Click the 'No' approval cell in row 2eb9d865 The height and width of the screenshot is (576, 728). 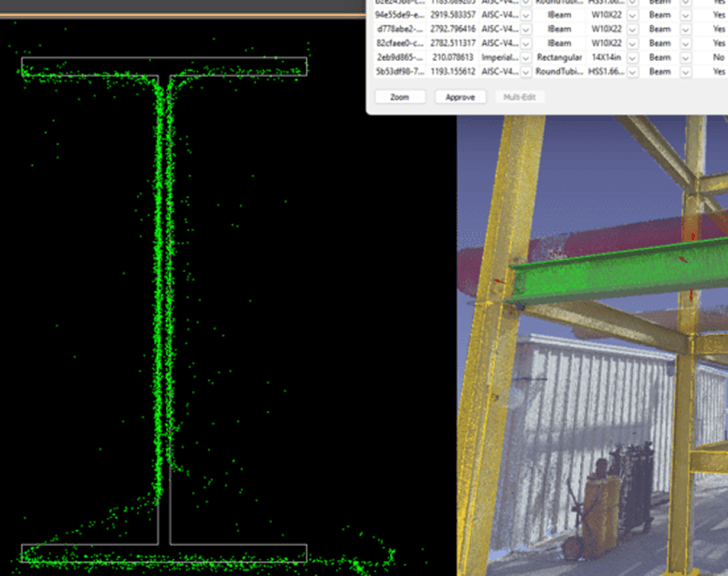[719, 57]
